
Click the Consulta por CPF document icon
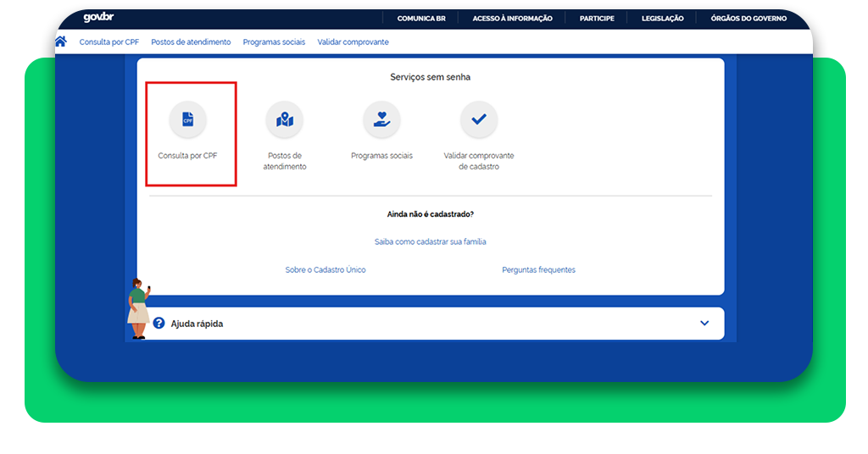pos(187,120)
